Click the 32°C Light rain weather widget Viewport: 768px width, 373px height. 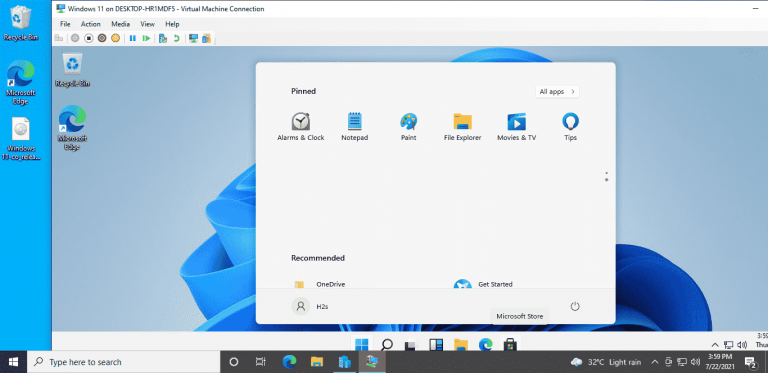click(x=606, y=362)
